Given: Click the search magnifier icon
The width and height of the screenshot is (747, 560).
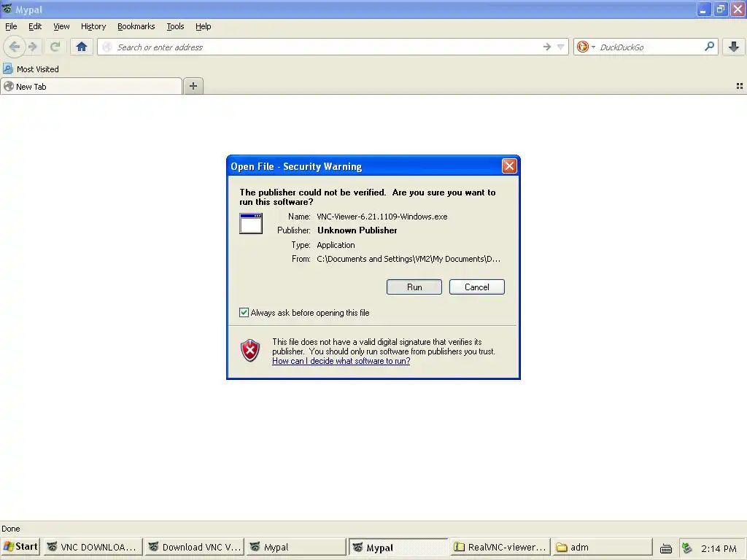Looking at the screenshot, I should pos(709,46).
